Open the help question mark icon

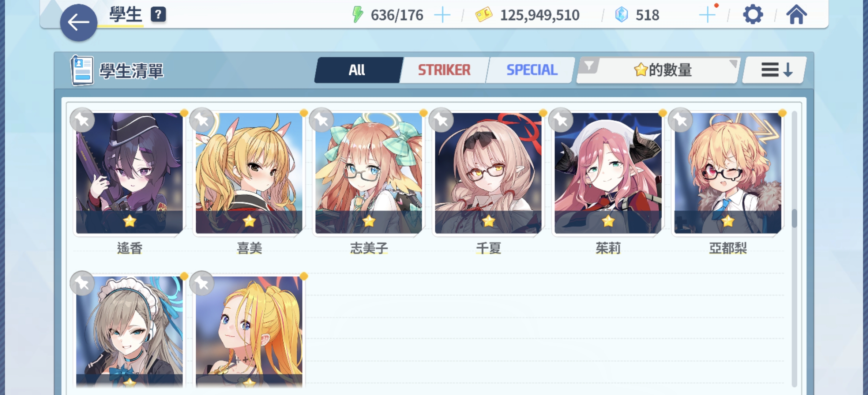[x=158, y=15]
